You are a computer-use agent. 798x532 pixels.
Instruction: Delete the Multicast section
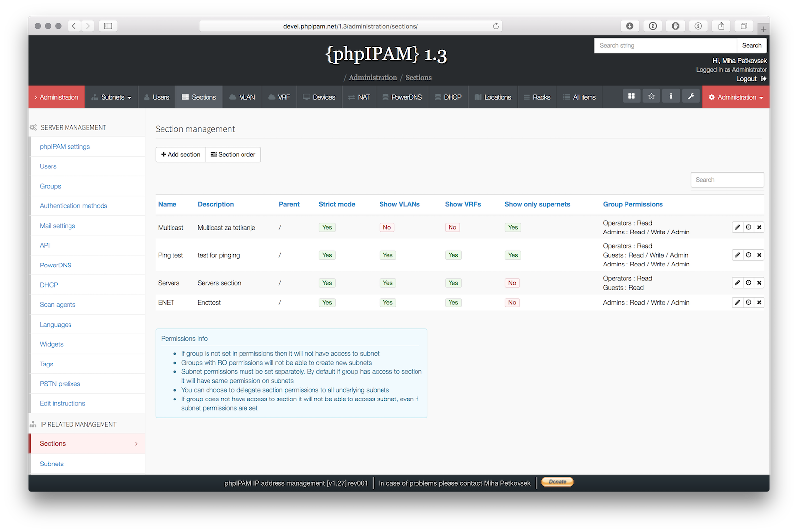[759, 227]
